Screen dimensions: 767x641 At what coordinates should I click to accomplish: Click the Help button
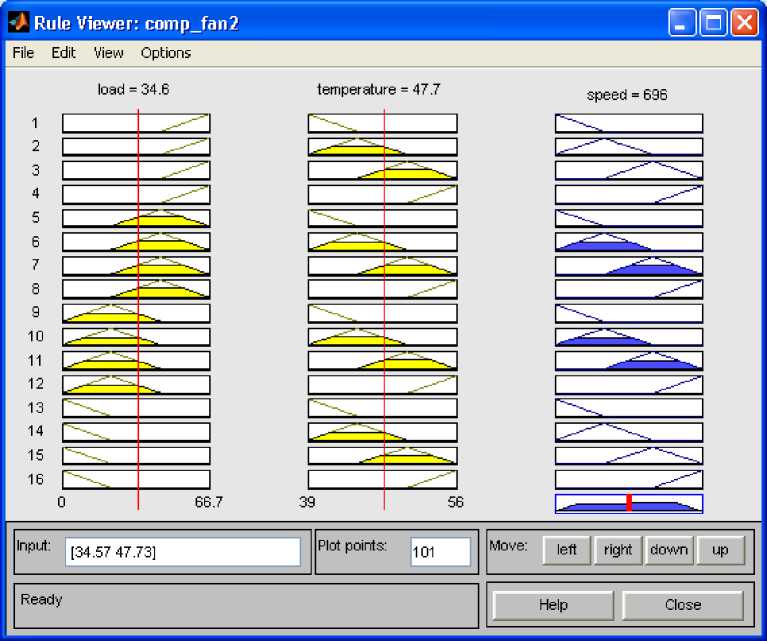[x=553, y=605]
